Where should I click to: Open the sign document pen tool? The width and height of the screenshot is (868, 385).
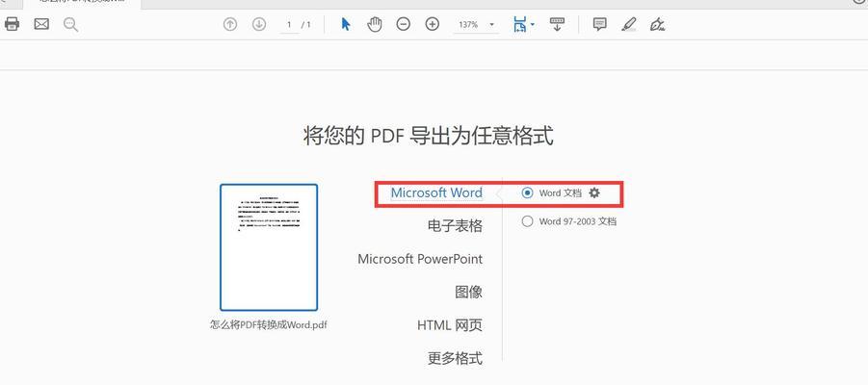pyautogui.click(x=657, y=24)
